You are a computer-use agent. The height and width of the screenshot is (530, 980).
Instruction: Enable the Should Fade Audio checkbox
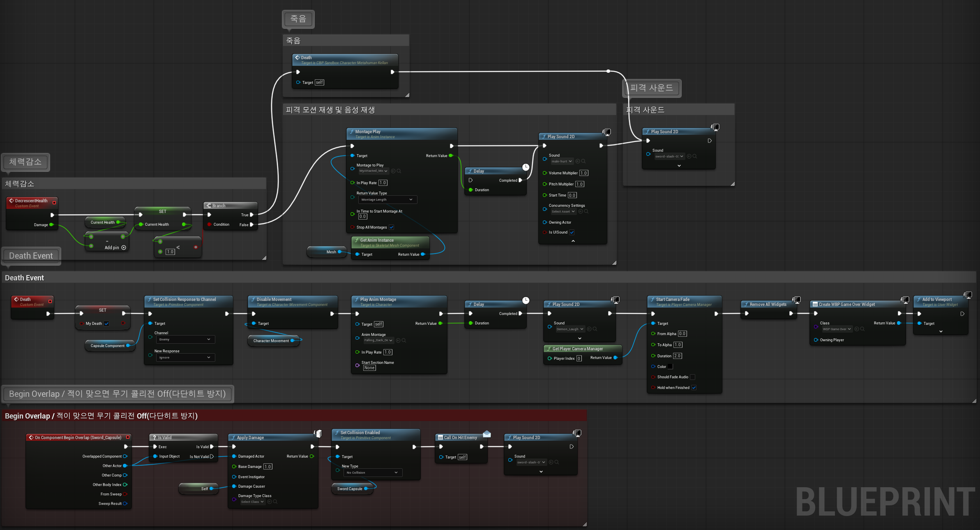point(692,377)
